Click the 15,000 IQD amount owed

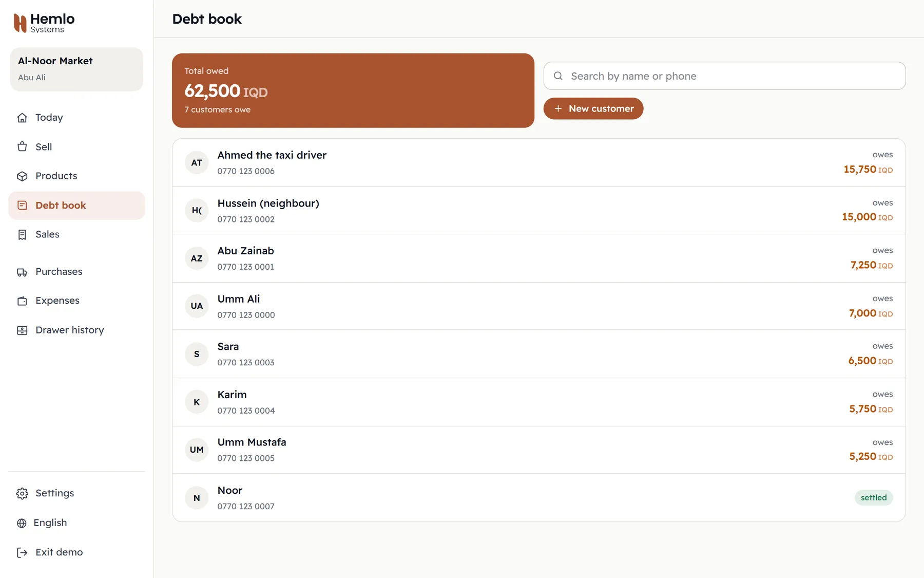click(x=867, y=217)
